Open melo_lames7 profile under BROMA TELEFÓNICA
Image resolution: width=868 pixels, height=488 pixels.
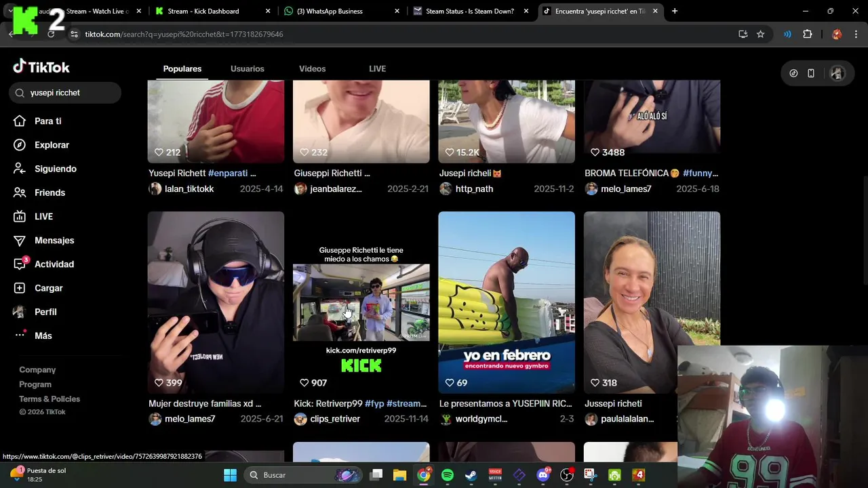tap(626, 188)
